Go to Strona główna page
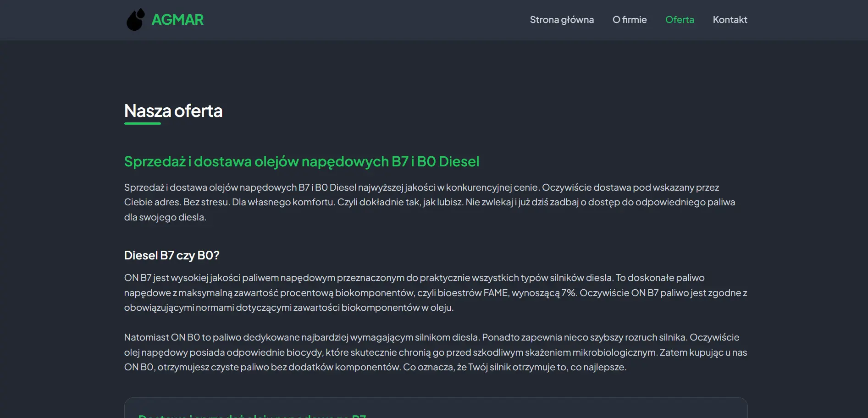The image size is (868, 418). coord(562,20)
